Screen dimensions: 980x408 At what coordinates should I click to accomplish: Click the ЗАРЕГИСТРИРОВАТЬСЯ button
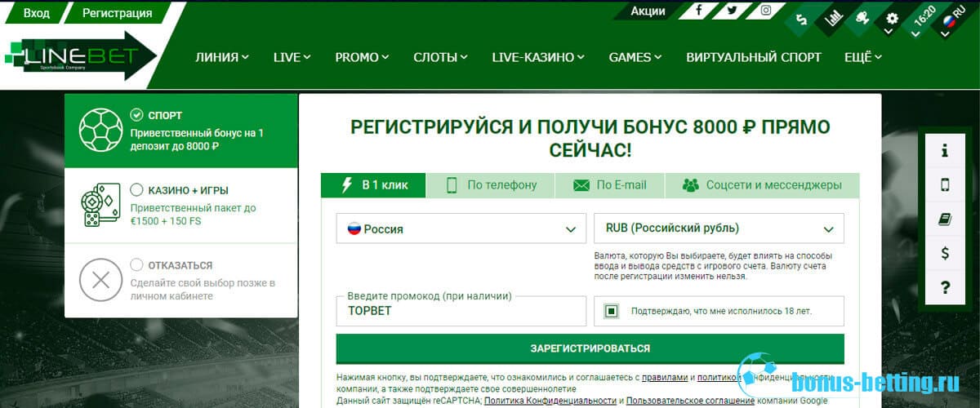pos(590,348)
